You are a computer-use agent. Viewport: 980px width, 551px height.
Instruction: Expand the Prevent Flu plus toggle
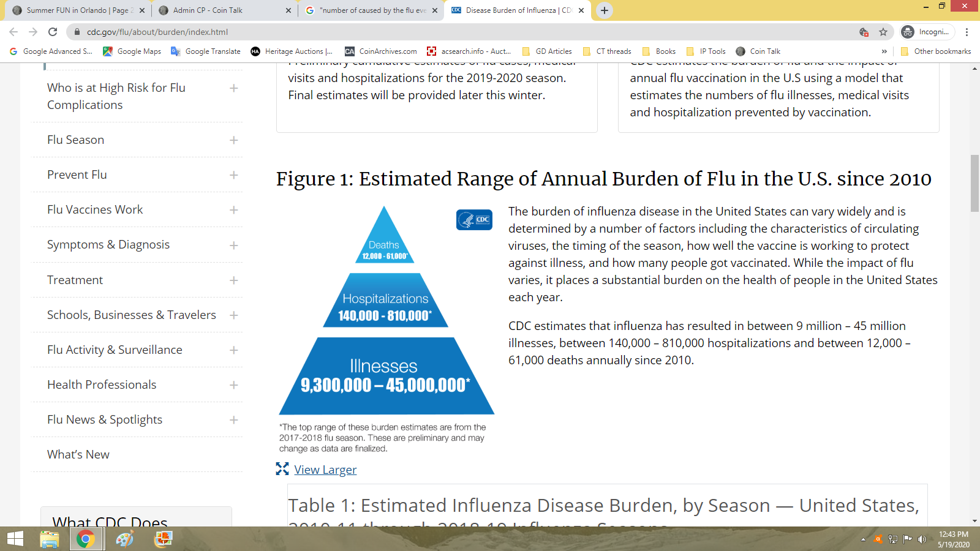point(233,175)
